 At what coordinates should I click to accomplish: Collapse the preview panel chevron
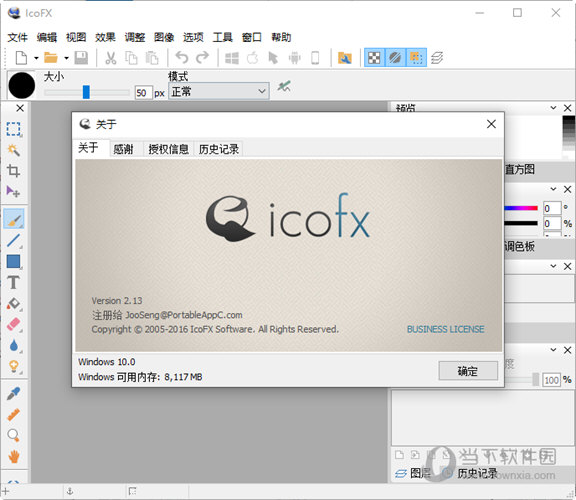pos(553,107)
